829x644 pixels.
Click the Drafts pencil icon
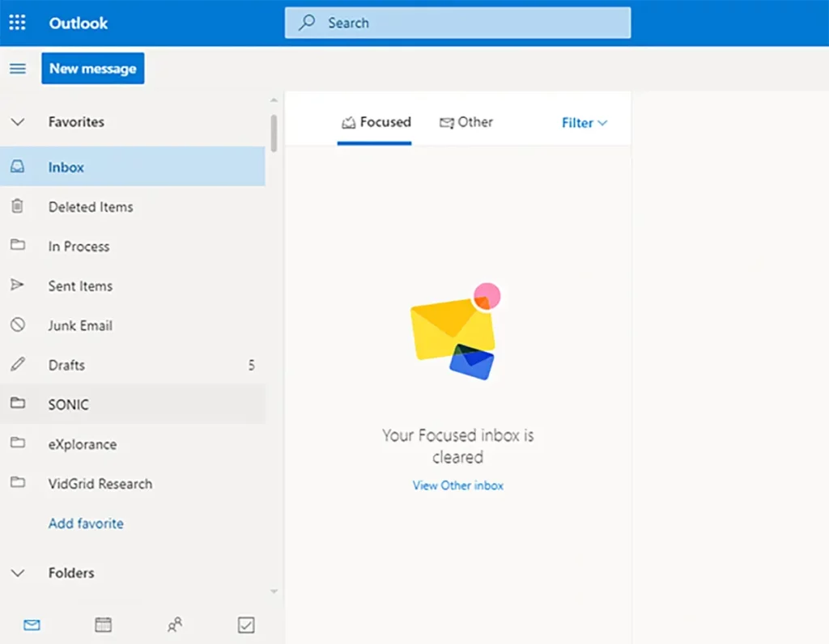tap(18, 365)
